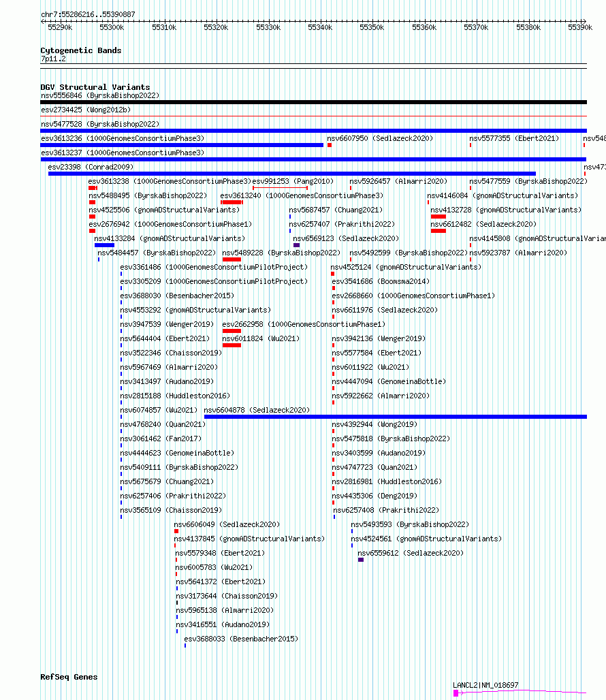This screenshot has width=606, height=700.
Task: Select the red bar under esv2662958
Action: point(232,331)
